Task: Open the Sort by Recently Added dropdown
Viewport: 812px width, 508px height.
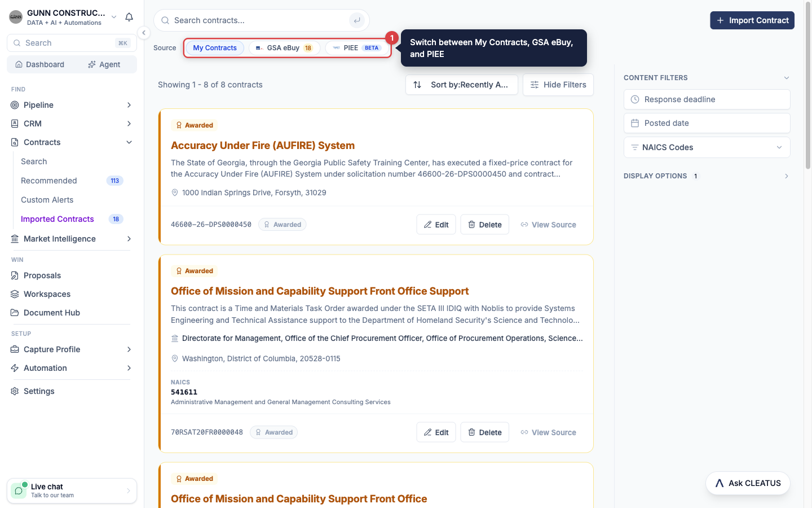Action: (461, 85)
